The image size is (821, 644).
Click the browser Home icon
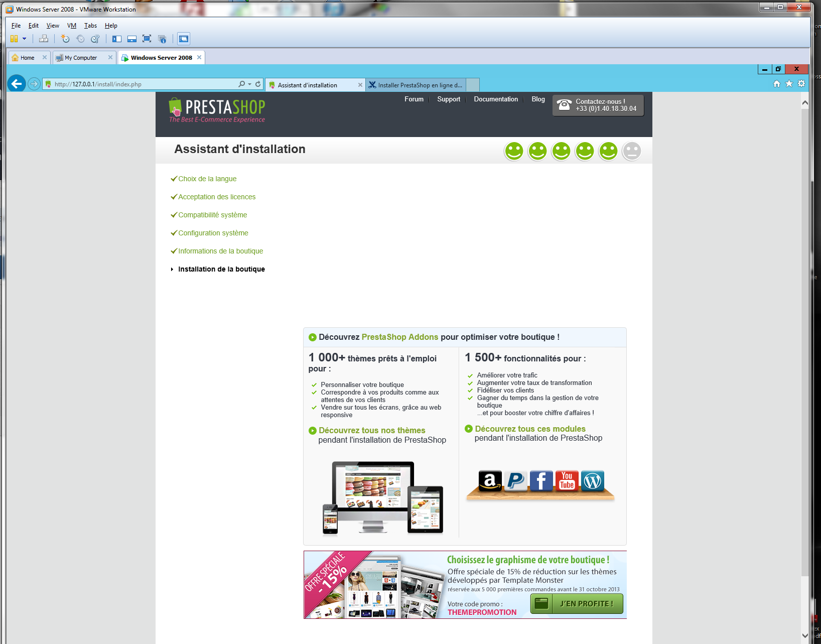click(777, 84)
